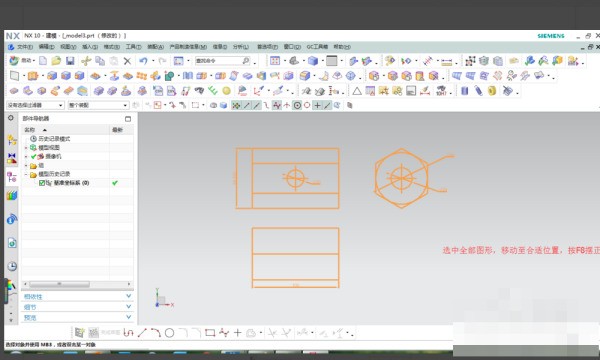Toggle the datum coordinate system checkbox
Viewport: 600px width, 360px height.
click(42, 183)
